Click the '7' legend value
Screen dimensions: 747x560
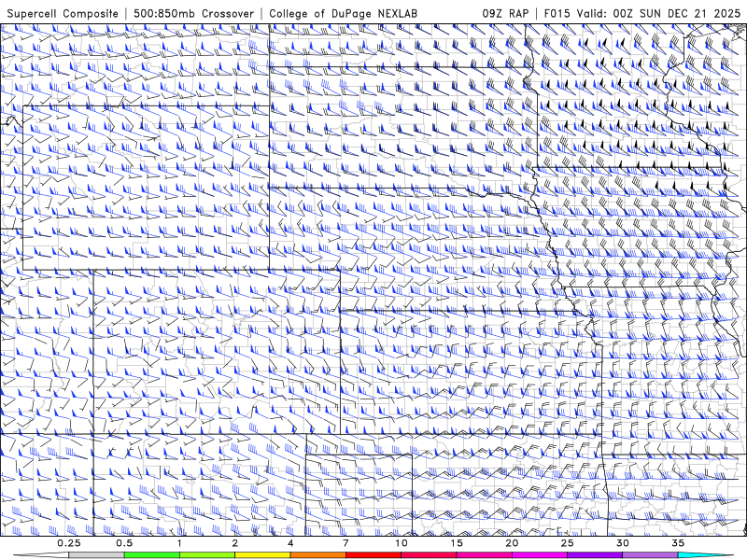[x=345, y=543]
